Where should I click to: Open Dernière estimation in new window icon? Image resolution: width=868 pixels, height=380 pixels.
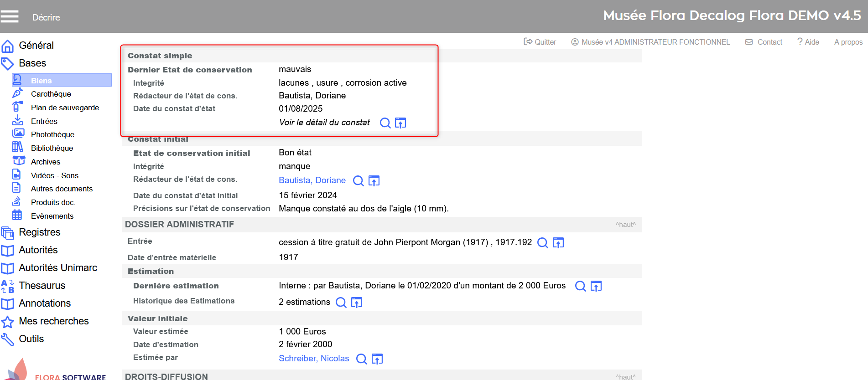(x=596, y=286)
